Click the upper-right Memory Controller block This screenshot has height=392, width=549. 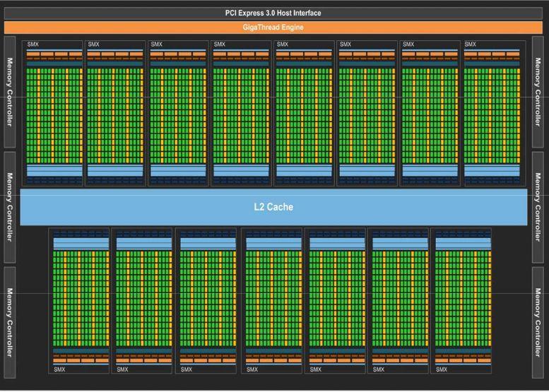[538, 92]
